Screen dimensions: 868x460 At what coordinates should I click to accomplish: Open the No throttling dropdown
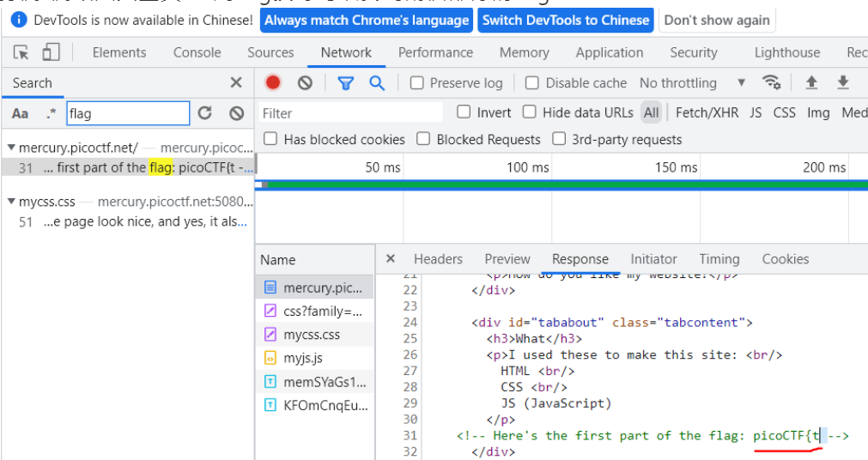tap(693, 83)
